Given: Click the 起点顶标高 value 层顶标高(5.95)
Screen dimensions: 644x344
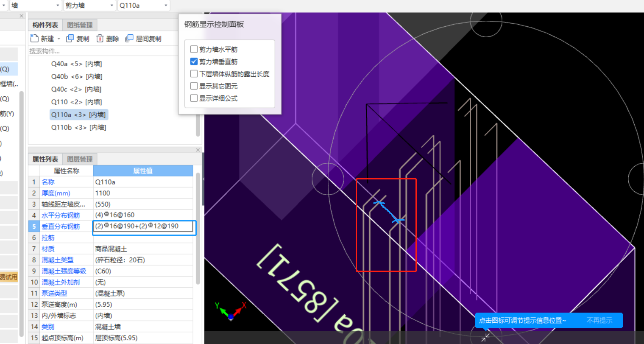Looking at the screenshot, I should click(x=143, y=338).
